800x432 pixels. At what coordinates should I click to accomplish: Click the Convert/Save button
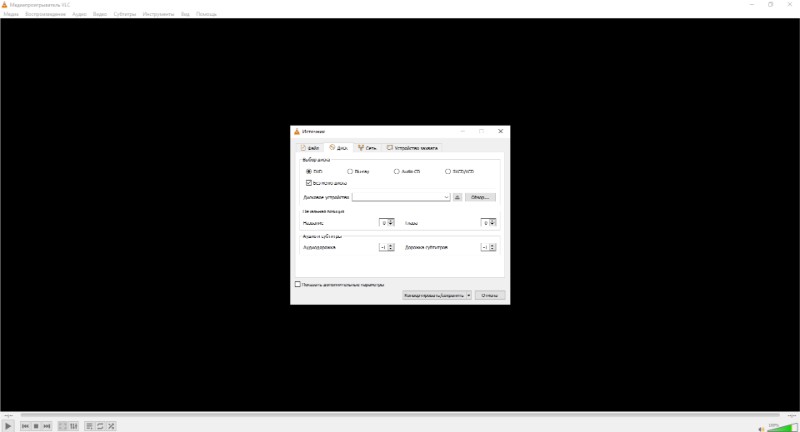coord(434,295)
